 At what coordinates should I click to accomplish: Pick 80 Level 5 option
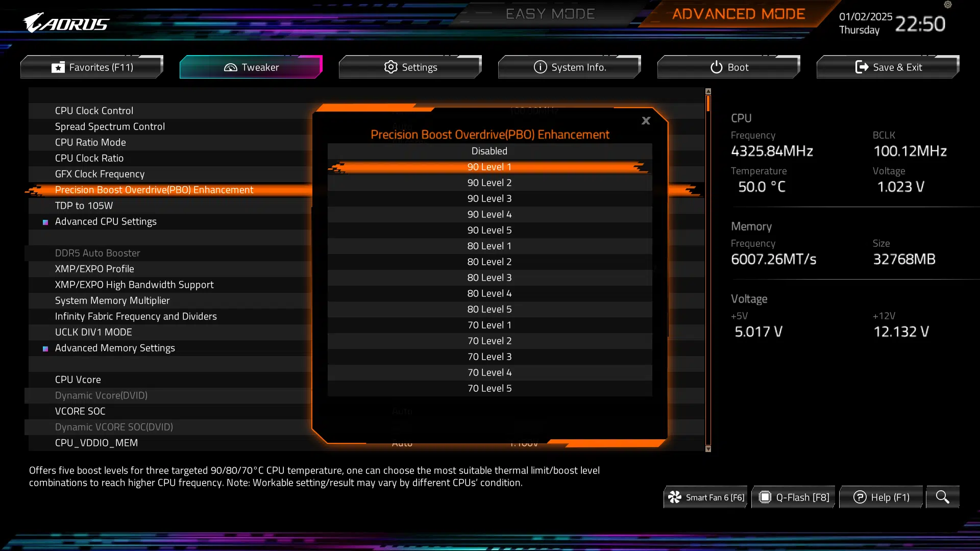(x=489, y=309)
